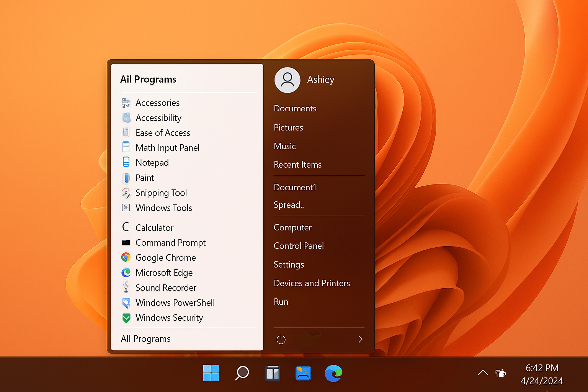Screen dimensions: 588x392
Task: Launch Microsoft Edge from the taskbar
Action: [x=333, y=373]
